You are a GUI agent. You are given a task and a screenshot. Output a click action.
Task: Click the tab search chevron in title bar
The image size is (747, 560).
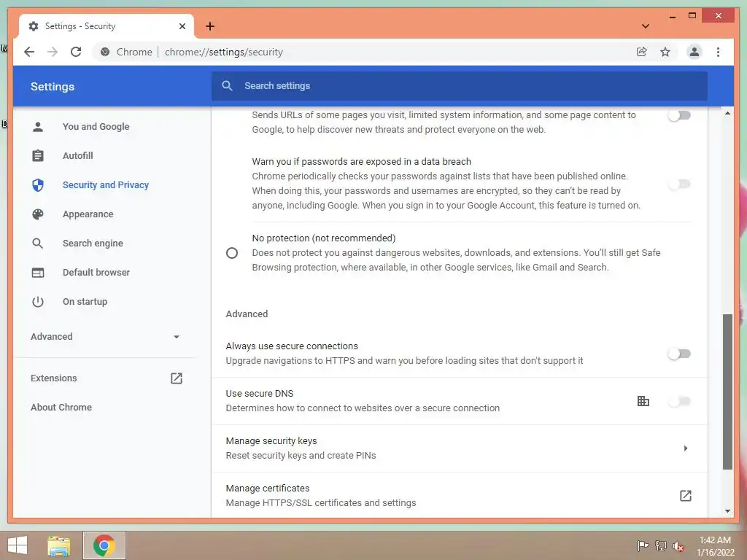coord(646,26)
